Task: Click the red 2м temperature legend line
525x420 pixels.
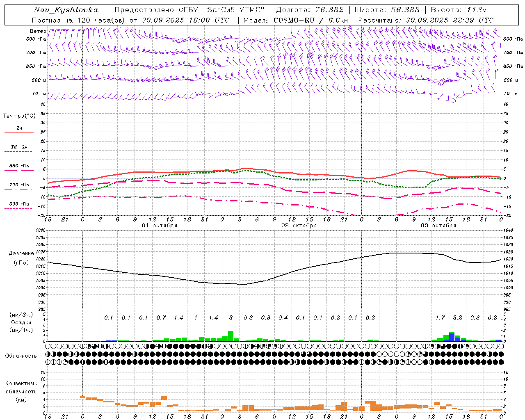Action: coord(19,133)
